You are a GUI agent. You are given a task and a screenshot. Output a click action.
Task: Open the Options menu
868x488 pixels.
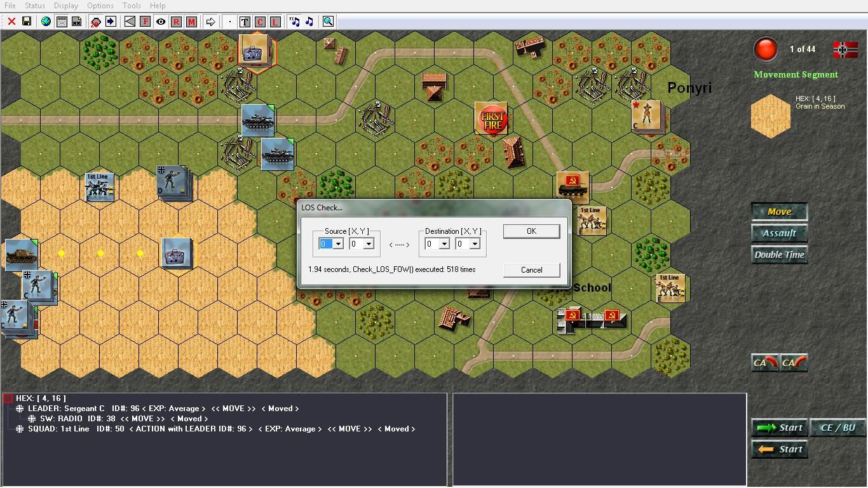tap(100, 6)
